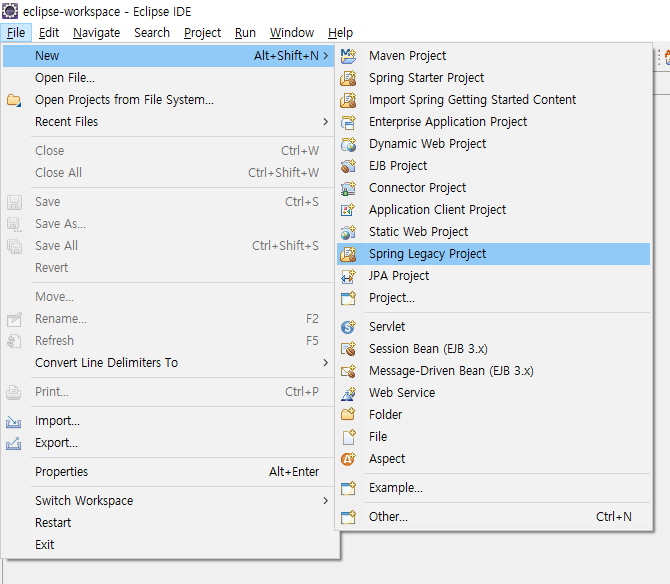Open the Search menu
This screenshot has height=584, width=670.
point(152,33)
